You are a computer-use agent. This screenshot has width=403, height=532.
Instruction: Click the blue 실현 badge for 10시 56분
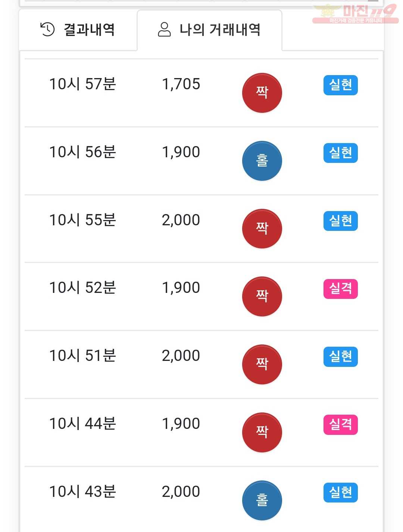(x=340, y=153)
